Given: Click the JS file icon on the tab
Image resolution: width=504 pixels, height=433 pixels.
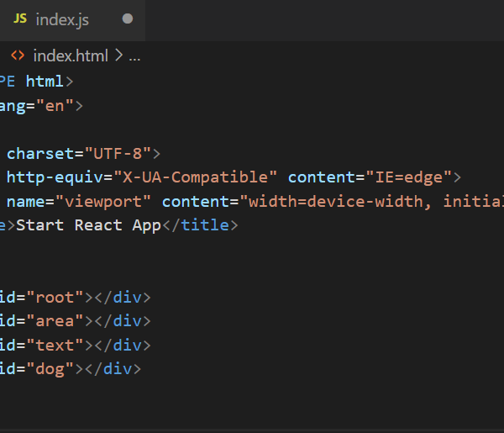Looking at the screenshot, I should coord(20,18).
